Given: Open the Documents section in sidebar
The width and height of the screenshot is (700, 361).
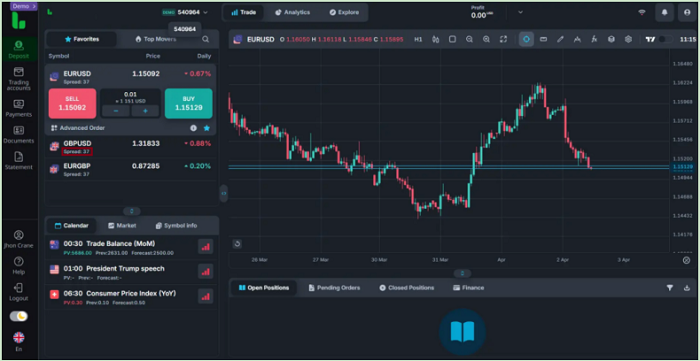Looking at the screenshot, I should click(19, 135).
